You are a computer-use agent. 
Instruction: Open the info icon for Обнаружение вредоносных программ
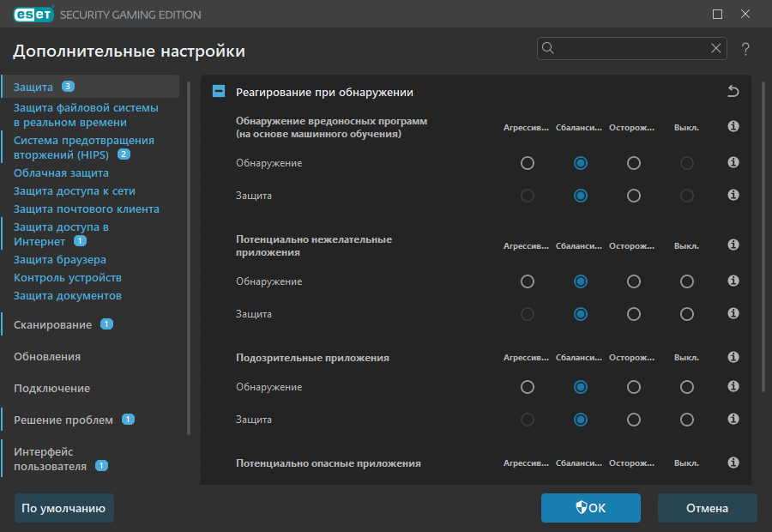click(733, 127)
